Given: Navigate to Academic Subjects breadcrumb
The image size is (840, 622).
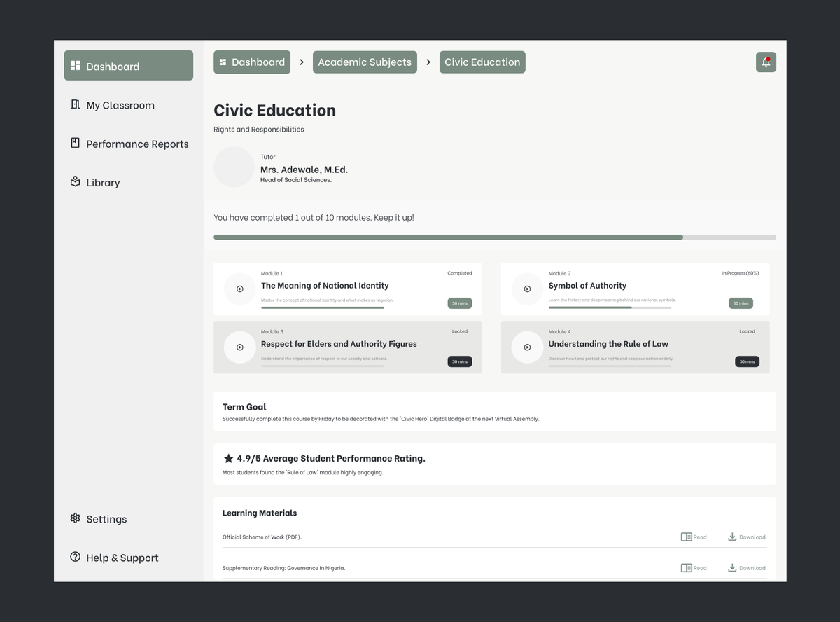Looking at the screenshot, I should 365,62.
